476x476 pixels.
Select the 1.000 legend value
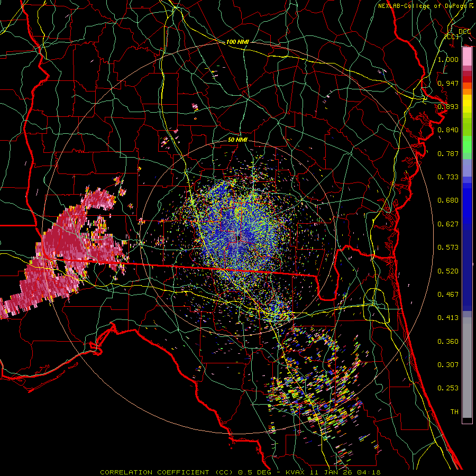pyautogui.click(x=448, y=59)
